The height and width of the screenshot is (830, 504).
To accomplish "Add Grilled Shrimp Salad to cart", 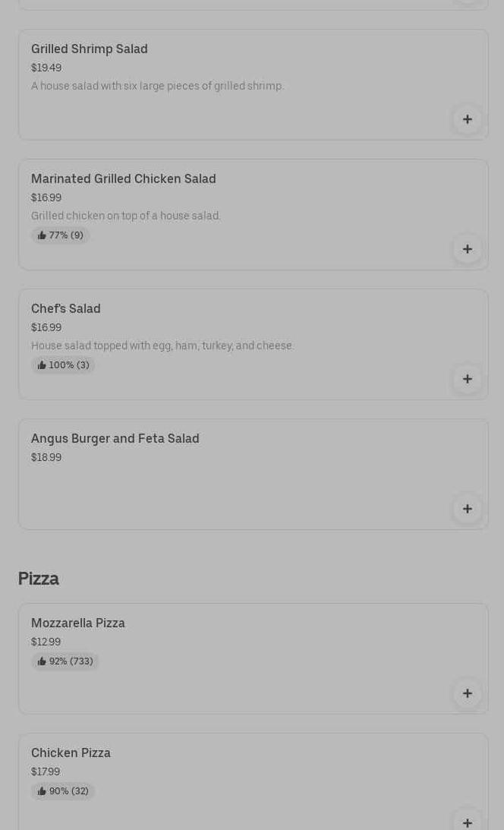I will (x=467, y=119).
